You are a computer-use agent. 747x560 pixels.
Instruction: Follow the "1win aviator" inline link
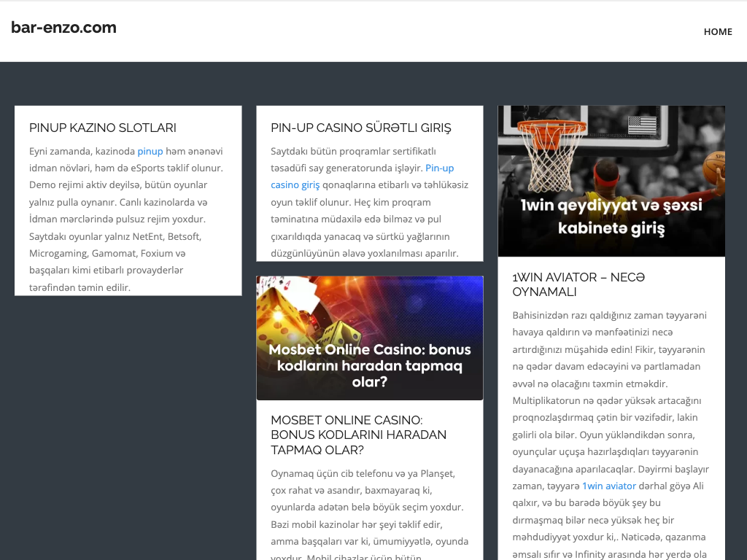[608, 486]
